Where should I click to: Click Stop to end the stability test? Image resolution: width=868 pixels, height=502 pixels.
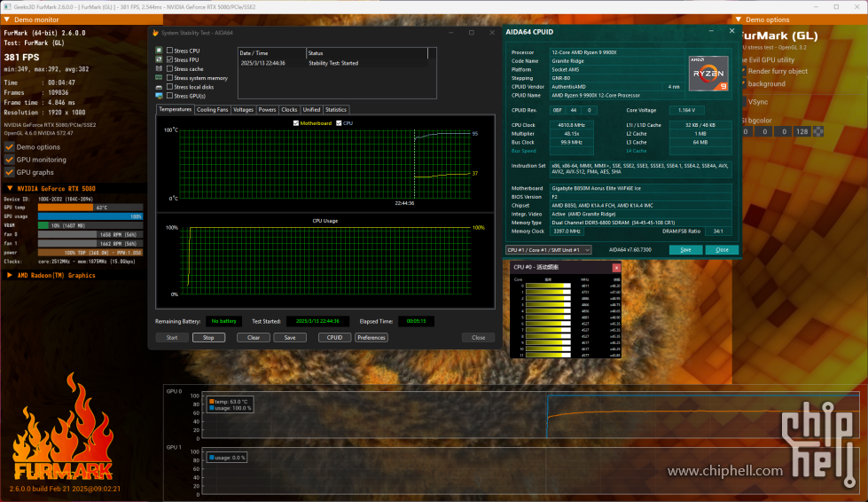208,338
